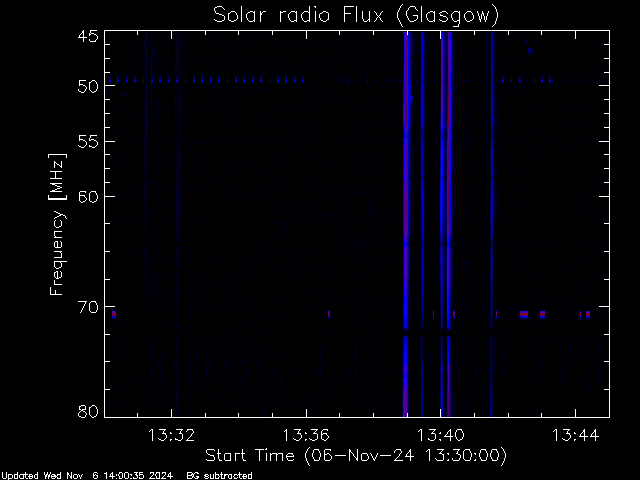This screenshot has width=640, height=480.
Task: Click the 50 MHz axis tick label
Action: click(88, 86)
